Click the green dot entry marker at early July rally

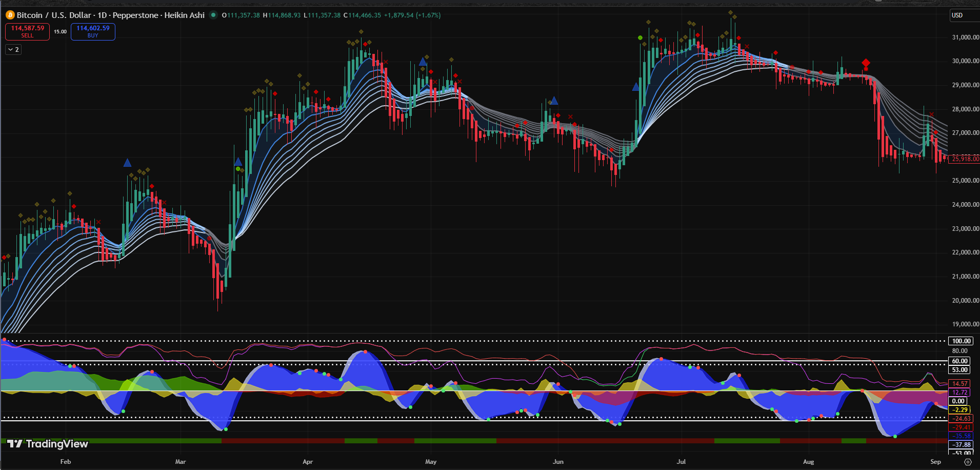640,38
